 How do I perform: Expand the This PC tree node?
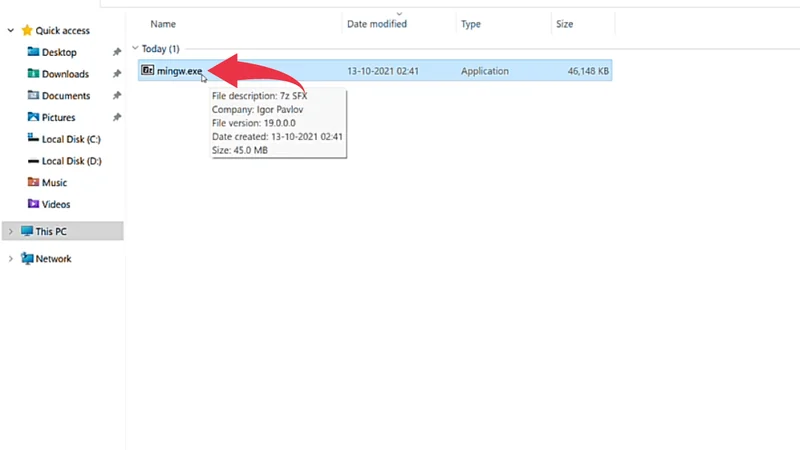(x=11, y=231)
